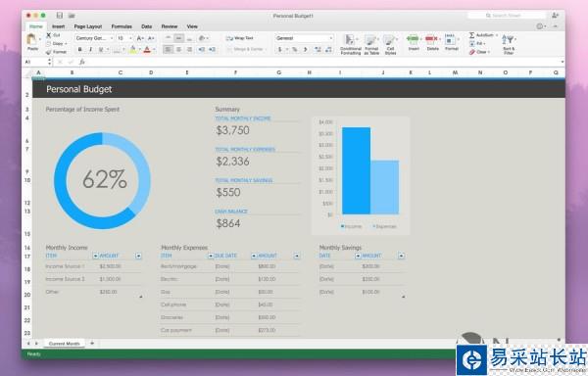The width and height of the screenshot is (588, 376).
Task: Click Merge & Center button
Action: pyautogui.click(x=246, y=49)
